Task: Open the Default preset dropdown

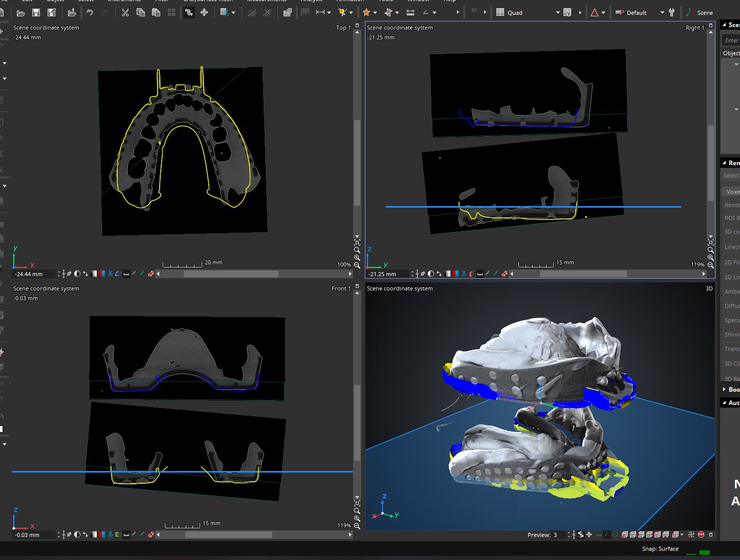Action: 662,13
